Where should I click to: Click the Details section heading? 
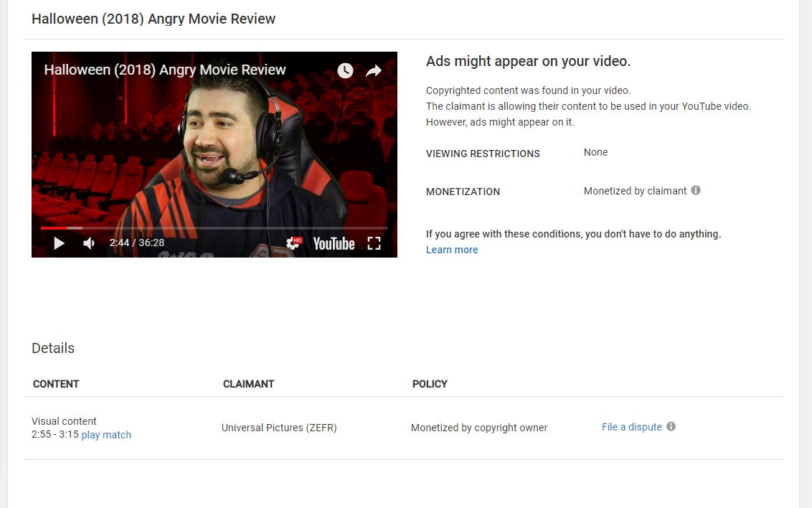pos(53,348)
